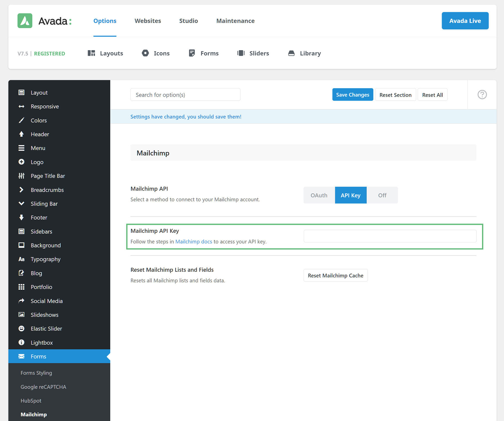The width and height of the screenshot is (504, 421).
Task: Click the Reset Section button
Action: 395,95
